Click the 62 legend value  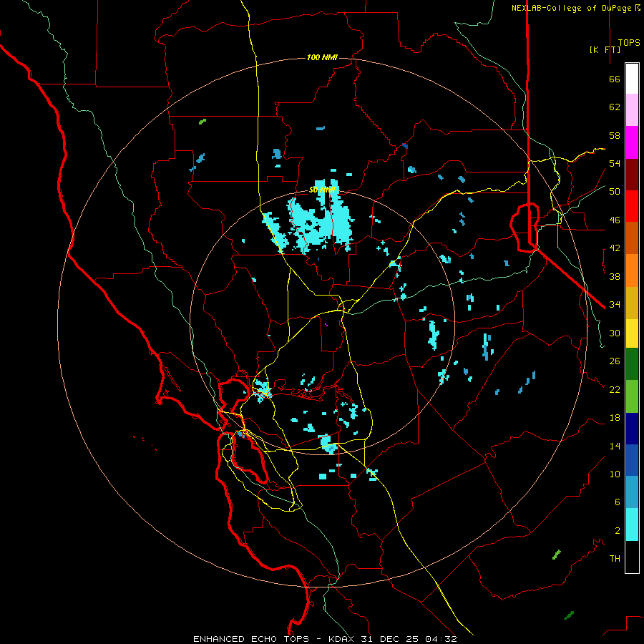coord(615,107)
